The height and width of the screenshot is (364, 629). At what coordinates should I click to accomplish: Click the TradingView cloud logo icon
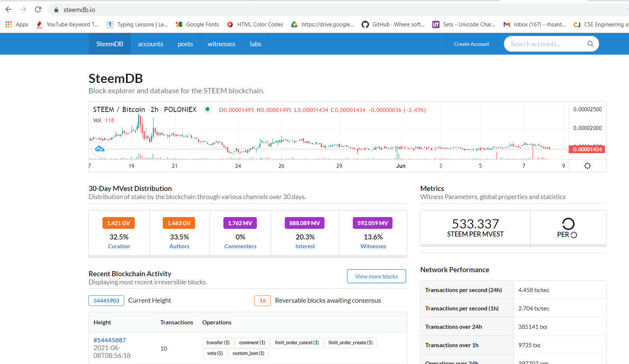[x=100, y=148]
